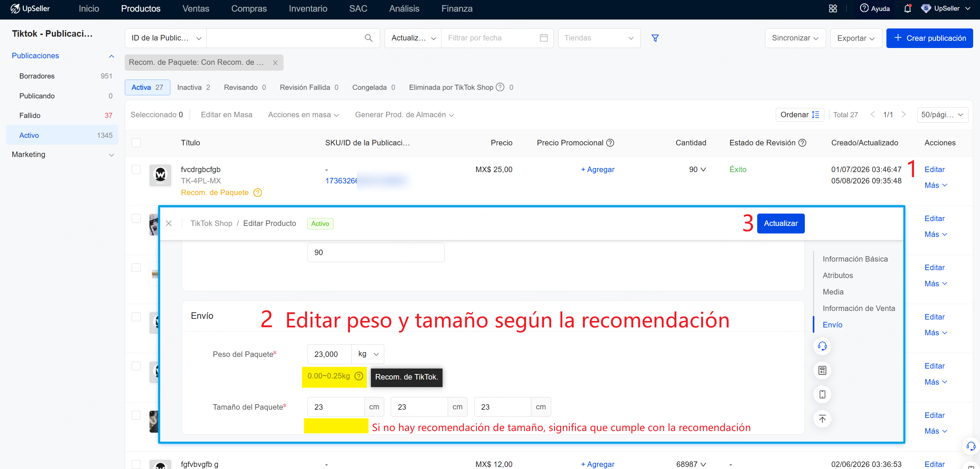Click the Filtrar por fecha field
This screenshot has height=469, width=980.
coord(497,38)
